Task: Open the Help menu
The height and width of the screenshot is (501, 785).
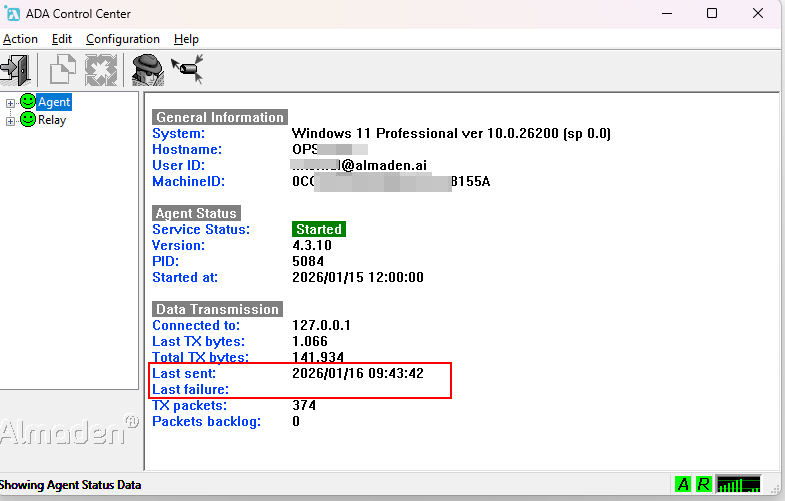Action: 186,39
